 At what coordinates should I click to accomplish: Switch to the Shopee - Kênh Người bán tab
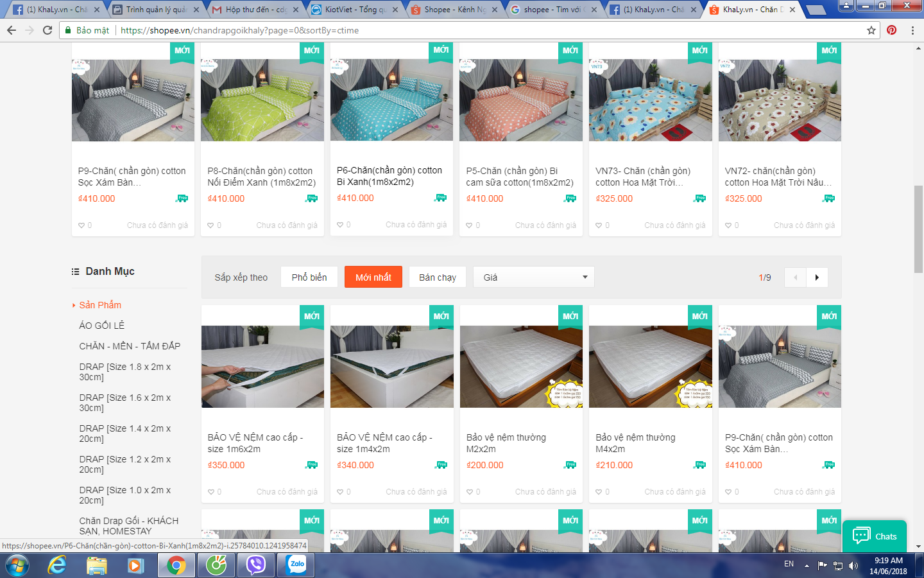454,10
